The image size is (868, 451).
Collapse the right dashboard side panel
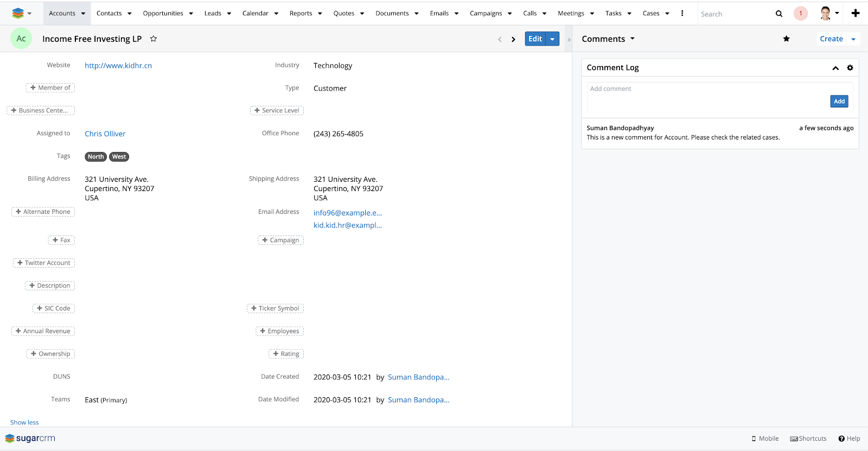[569, 40]
